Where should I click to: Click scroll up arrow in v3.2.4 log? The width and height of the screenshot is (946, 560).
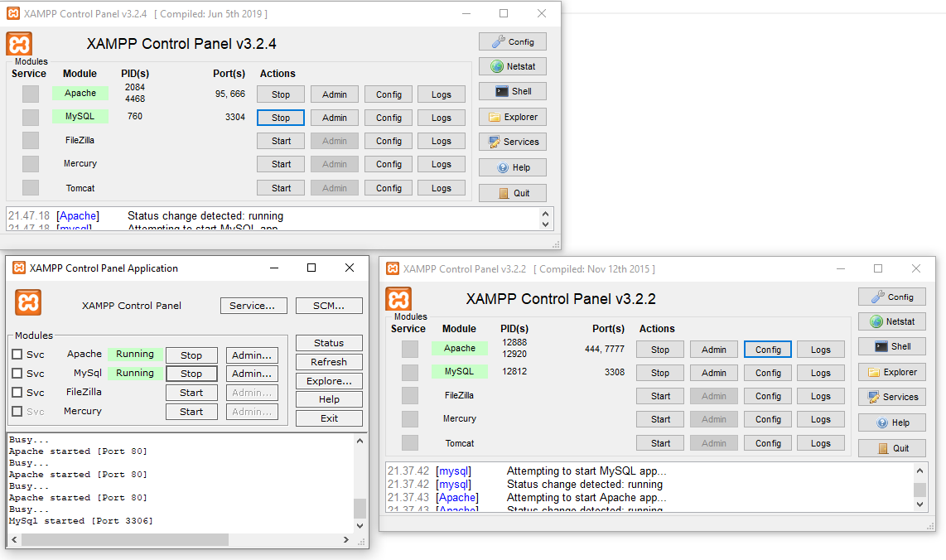[545, 214]
